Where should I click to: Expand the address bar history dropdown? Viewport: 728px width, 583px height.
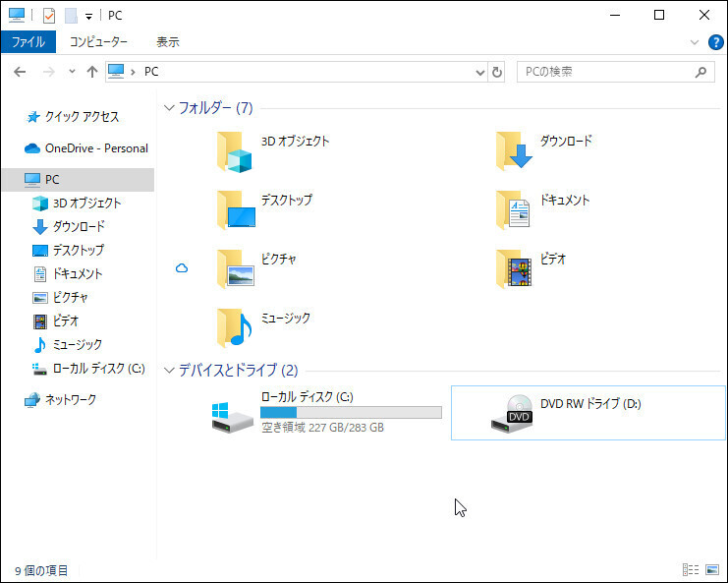(x=480, y=72)
